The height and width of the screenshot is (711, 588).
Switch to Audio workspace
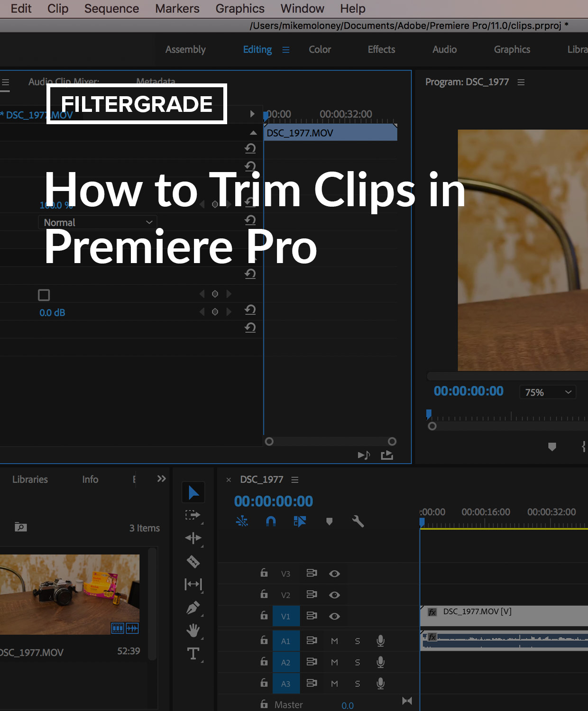(445, 49)
